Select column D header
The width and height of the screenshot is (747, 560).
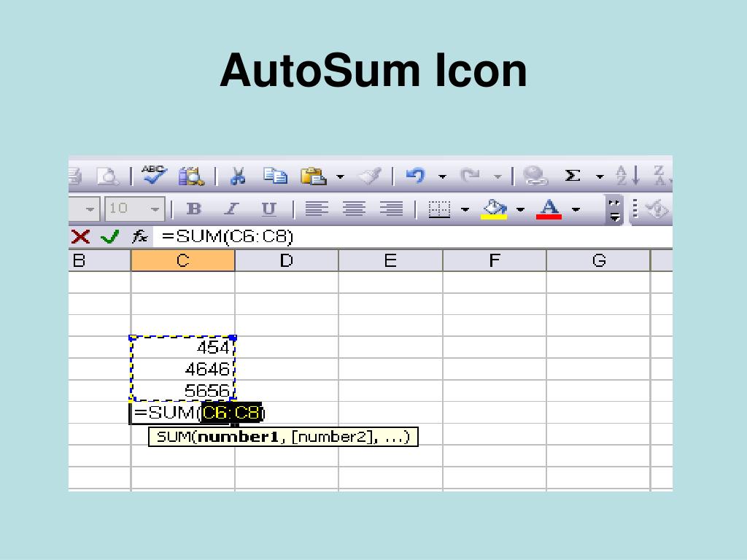tap(287, 260)
